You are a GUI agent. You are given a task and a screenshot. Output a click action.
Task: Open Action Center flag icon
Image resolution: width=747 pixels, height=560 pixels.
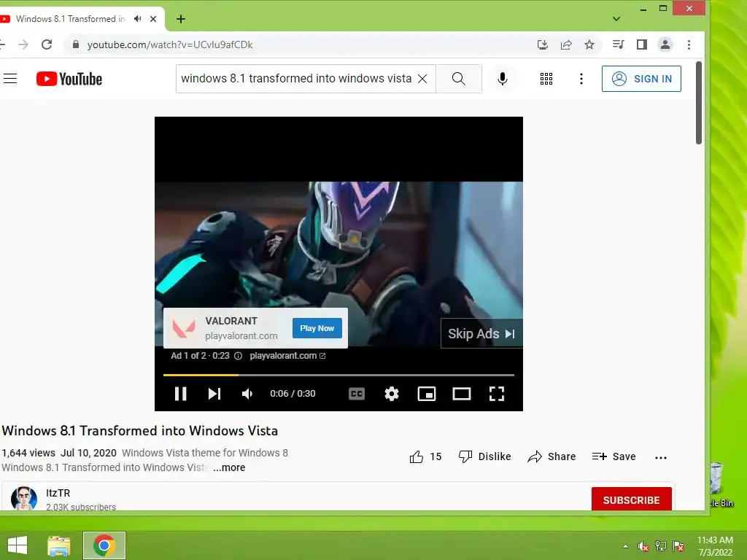[678, 546]
